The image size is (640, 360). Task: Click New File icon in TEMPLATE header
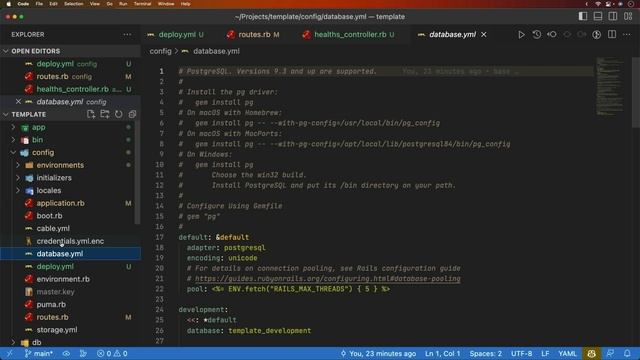pos(91,114)
